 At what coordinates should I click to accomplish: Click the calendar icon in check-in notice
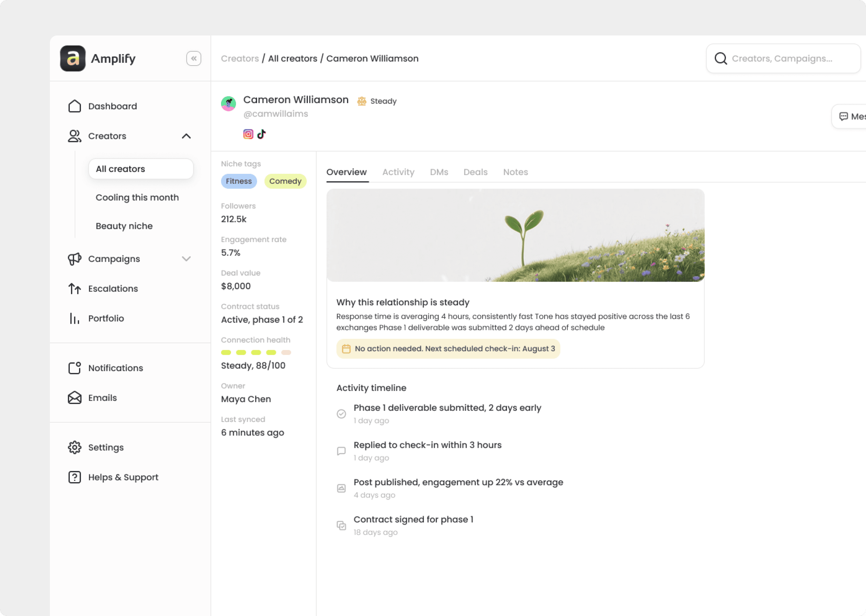coord(346,349)
